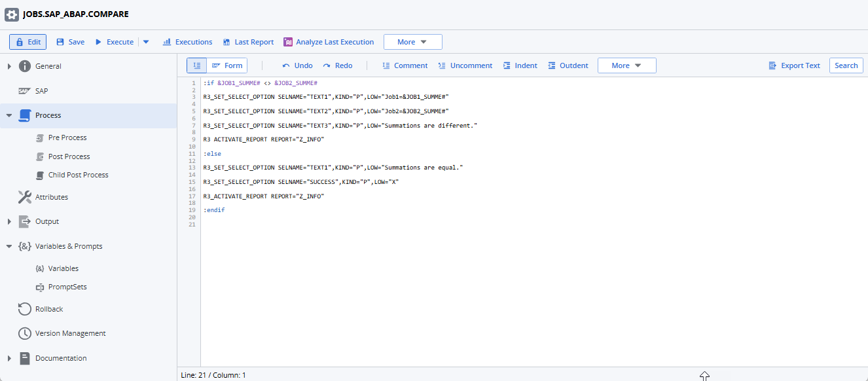
Task: Switch to the SAP section
Action: click(x=41, y=90)
